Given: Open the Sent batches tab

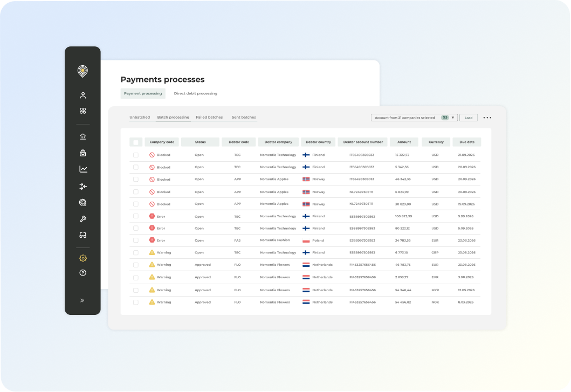Looking at the screenshot, I should tap(244, 118).
